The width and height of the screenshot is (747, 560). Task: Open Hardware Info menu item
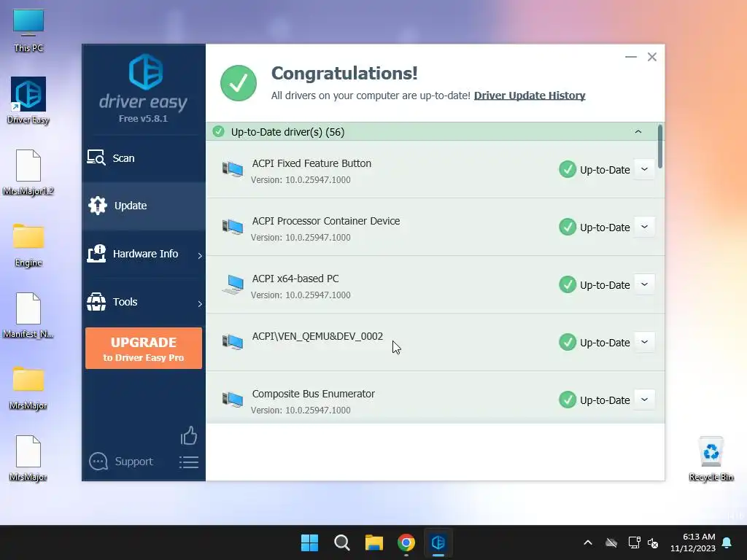click(x=144, y=254)
